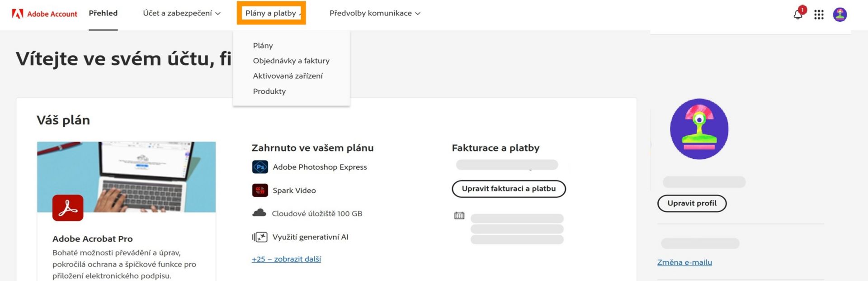Click the small profile avatar in header

click(x=840, y=14)
